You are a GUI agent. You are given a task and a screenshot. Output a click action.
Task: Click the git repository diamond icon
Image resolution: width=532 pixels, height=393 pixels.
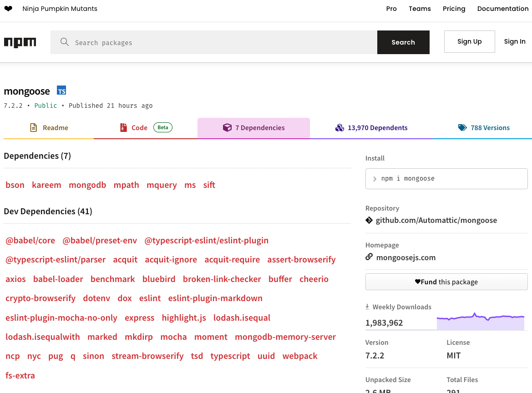369,221
